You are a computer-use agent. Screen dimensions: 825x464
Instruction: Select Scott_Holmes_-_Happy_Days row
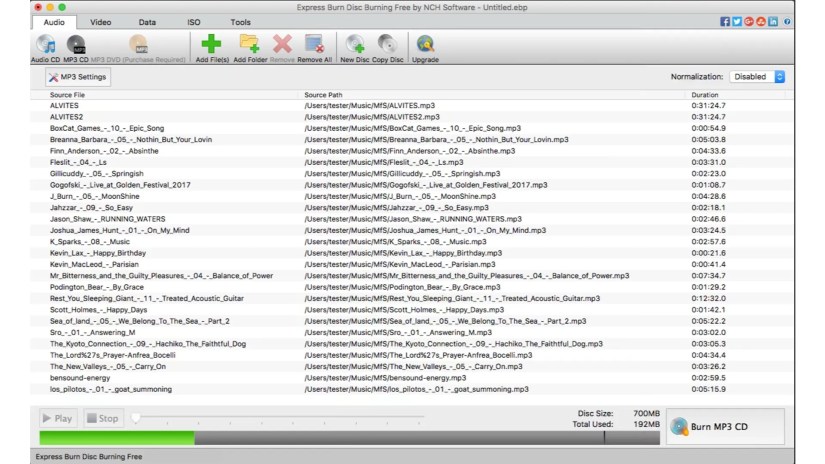[x=412, y=310]
